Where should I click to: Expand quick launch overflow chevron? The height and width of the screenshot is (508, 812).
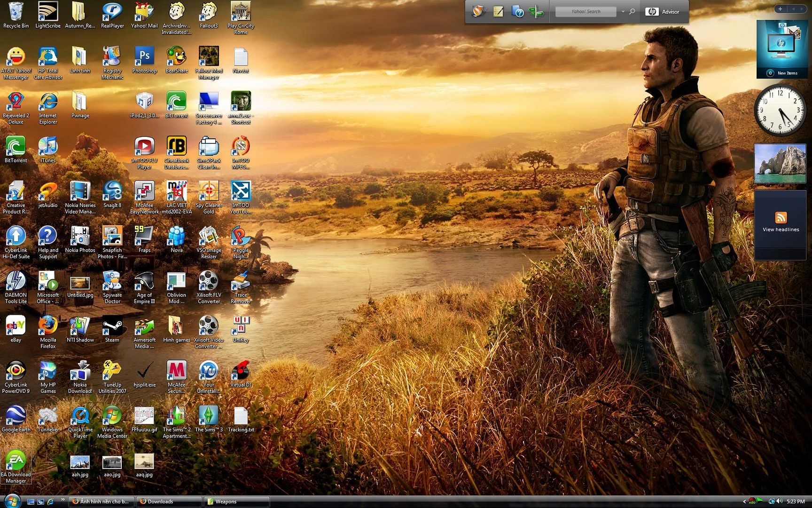pos(62,500)
